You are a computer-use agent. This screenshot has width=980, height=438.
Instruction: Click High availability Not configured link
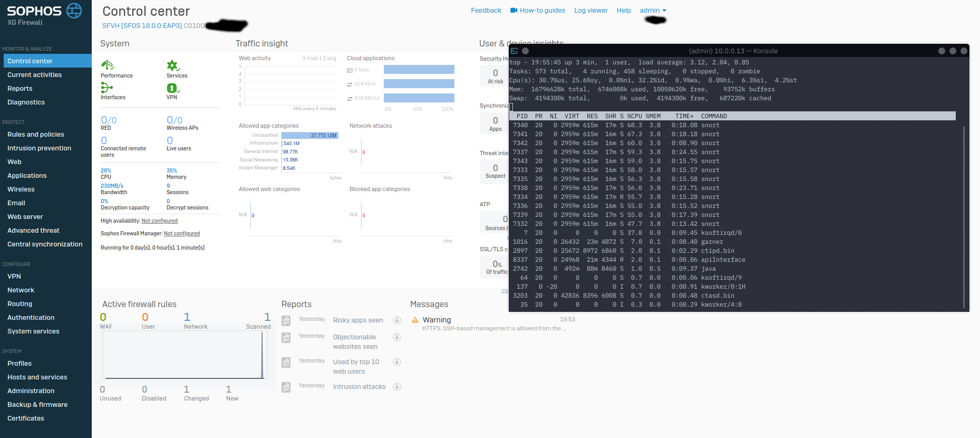[160, 221]
